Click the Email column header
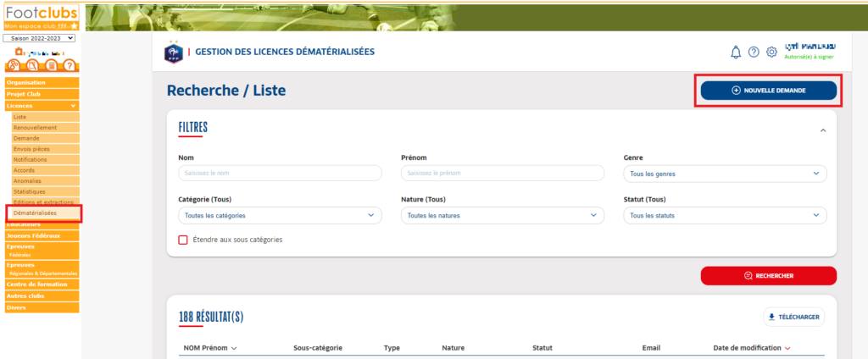This screenshot has width=868, height=359. 651,348
